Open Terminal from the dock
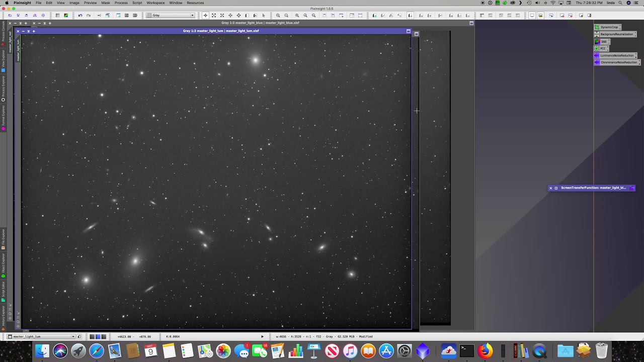The height and width of the screenshot is (362, 644). (467, 350)
